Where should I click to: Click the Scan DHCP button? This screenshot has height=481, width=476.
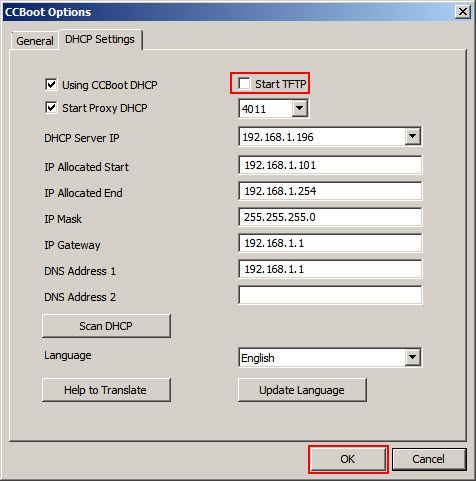106,326
